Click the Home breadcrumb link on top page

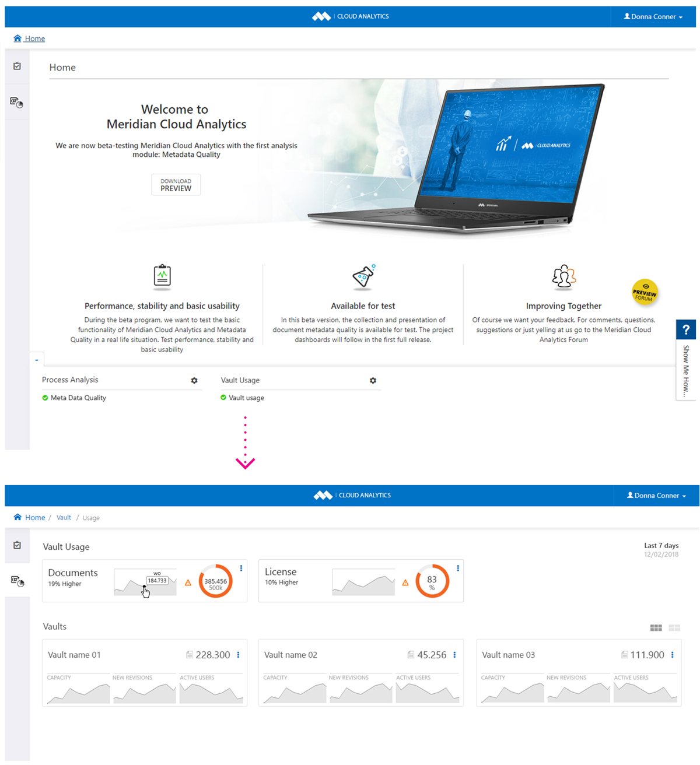pyautogui.click(x=35, y=38)
